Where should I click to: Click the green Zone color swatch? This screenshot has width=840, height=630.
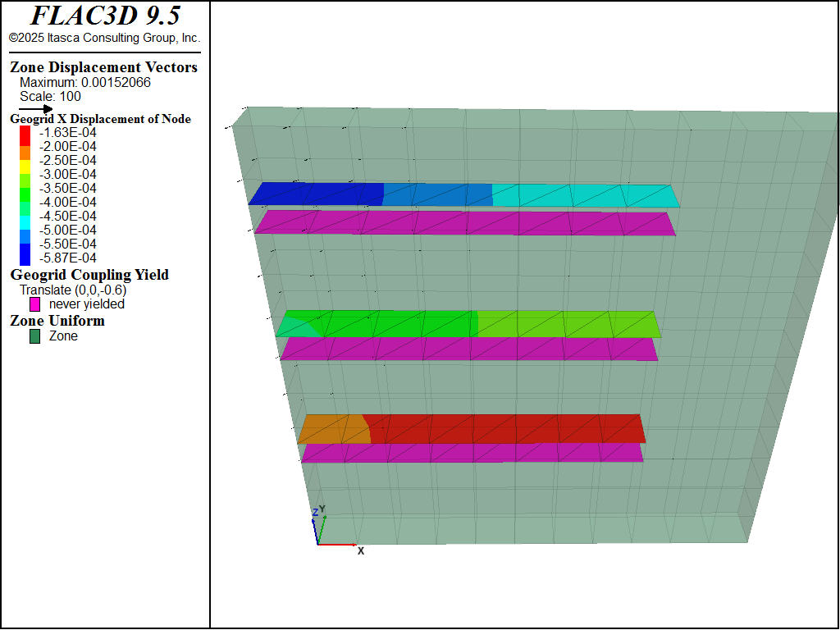click(x=34, y=336)
